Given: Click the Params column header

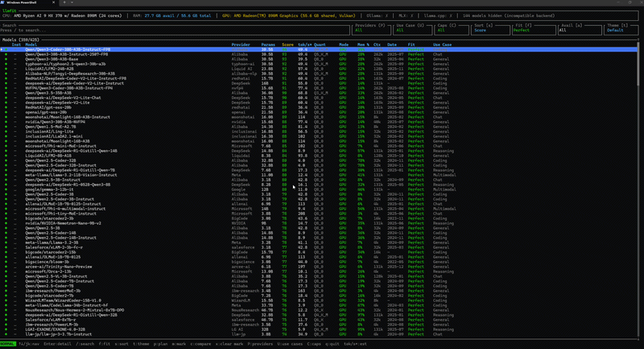Looking at the screenshot, I should (x=268, y=45).
